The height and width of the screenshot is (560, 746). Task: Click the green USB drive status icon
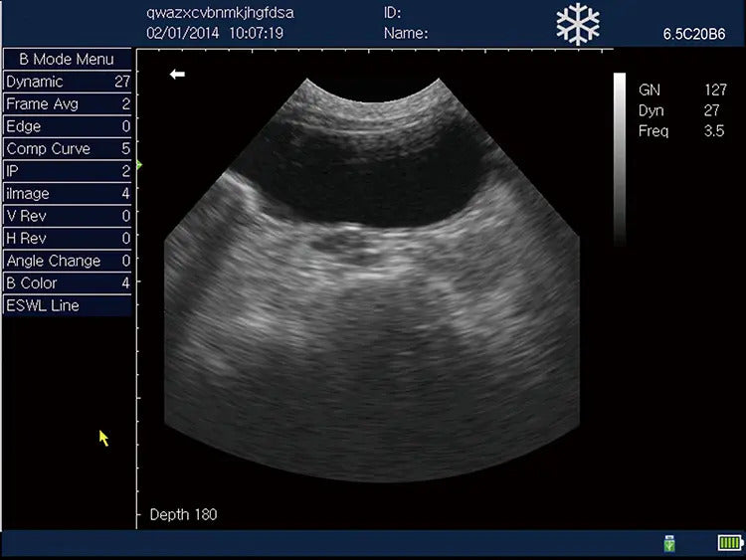(670, 543)
